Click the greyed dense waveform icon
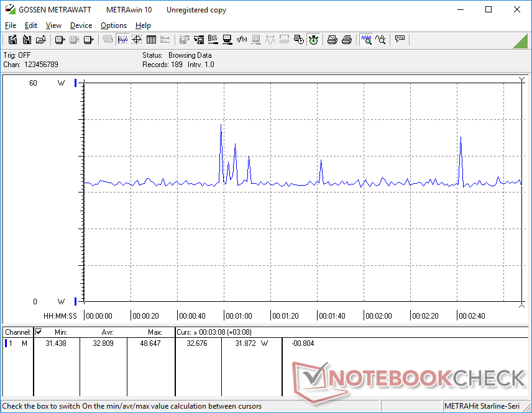 click(x=284, y=40)
